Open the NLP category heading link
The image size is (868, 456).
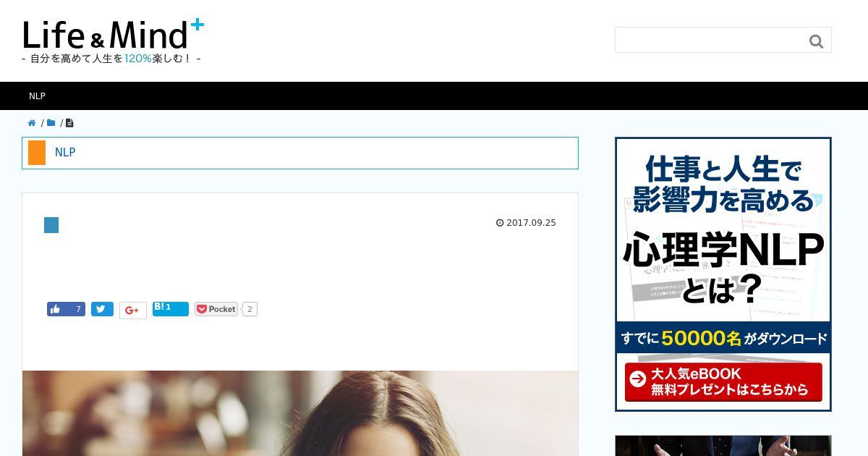tap(65, 153)
